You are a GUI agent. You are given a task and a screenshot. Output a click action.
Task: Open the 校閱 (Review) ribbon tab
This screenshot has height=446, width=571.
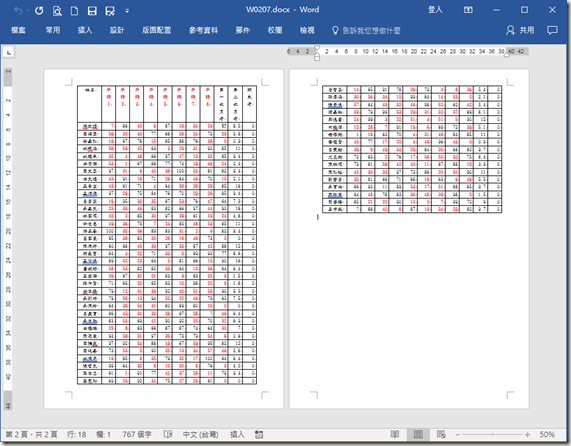click(275, 30)
